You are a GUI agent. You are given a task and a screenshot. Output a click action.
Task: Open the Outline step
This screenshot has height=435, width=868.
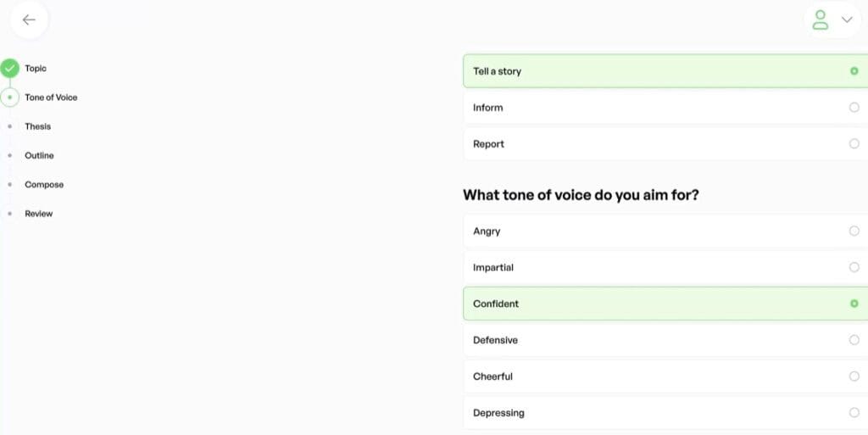39,155
